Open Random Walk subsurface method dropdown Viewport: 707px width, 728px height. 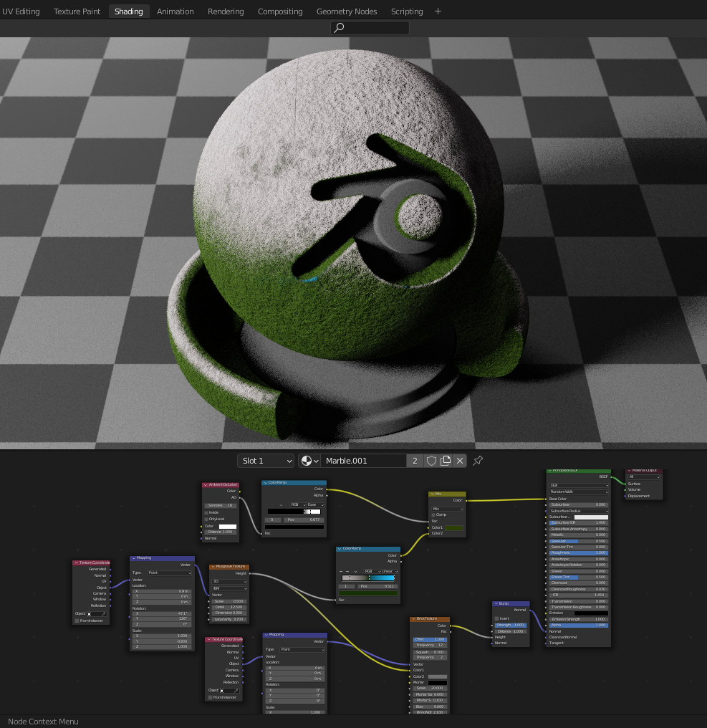pos(579,492)
